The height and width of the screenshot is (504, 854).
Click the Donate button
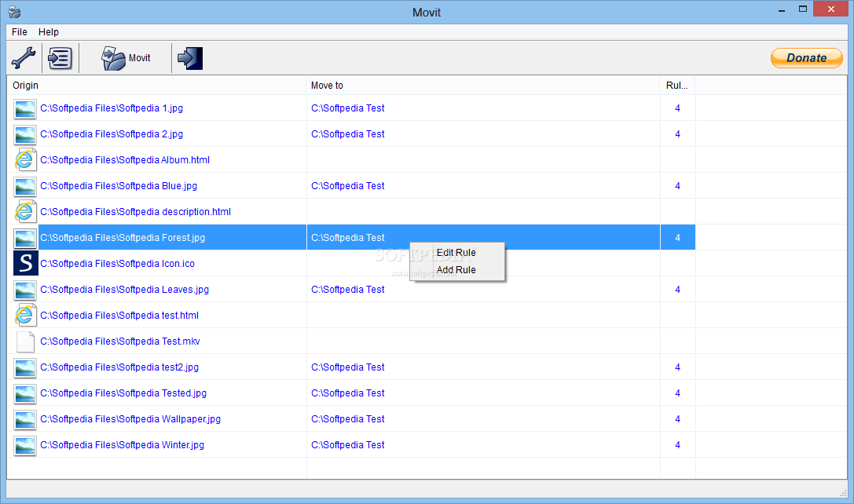click(807, 57)
